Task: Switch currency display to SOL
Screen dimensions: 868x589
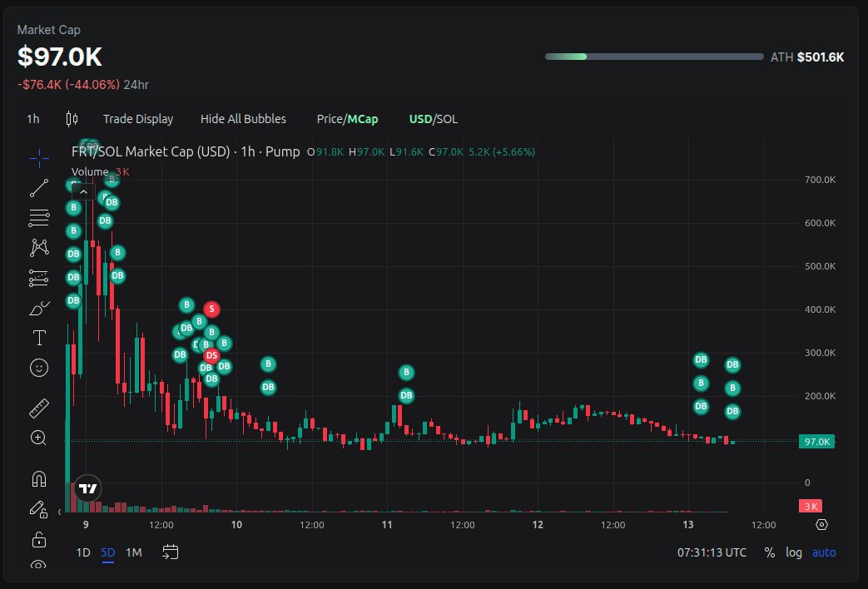Action: click(447, 119)
